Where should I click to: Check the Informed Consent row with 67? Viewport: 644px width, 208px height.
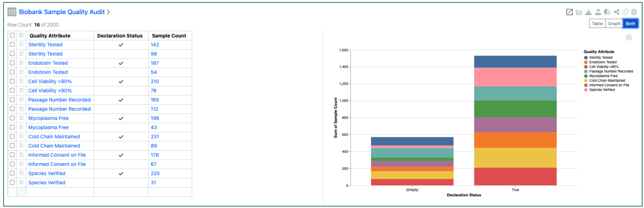tap(12, 165)
